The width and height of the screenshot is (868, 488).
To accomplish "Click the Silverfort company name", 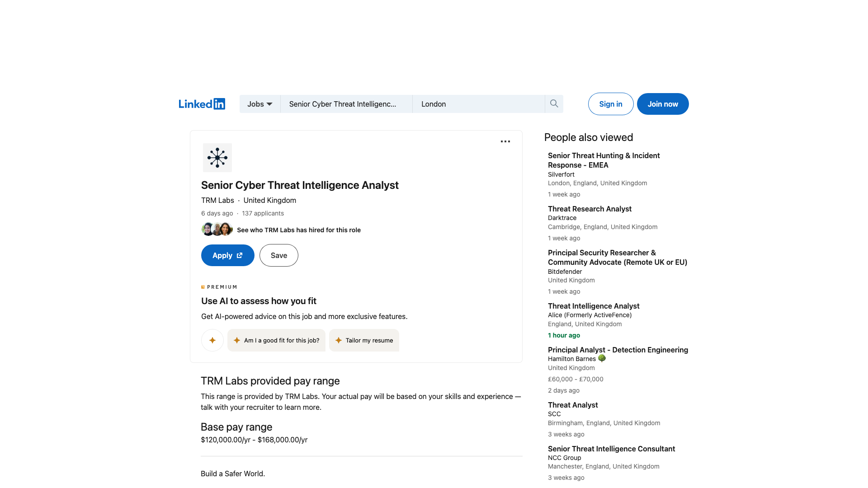I will click(561, 174).
